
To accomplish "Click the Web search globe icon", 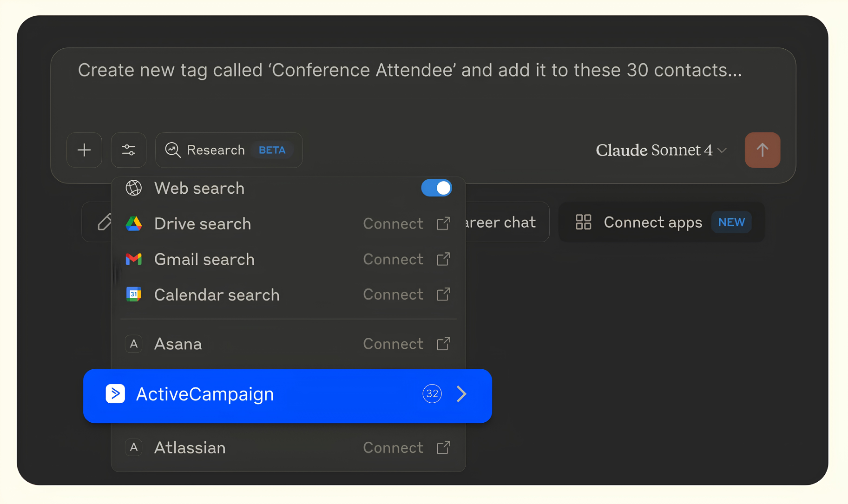I will tap(134, 188).
